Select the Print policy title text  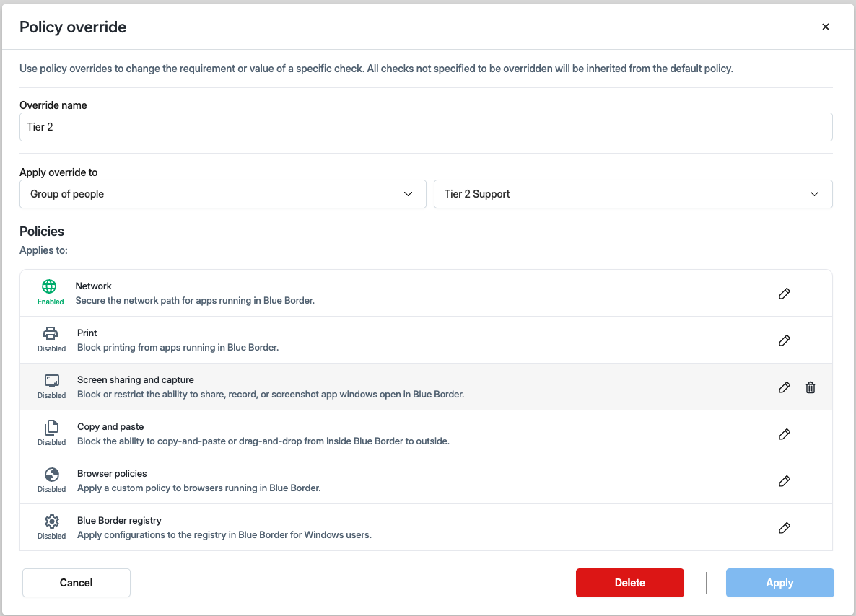[87, 333]
